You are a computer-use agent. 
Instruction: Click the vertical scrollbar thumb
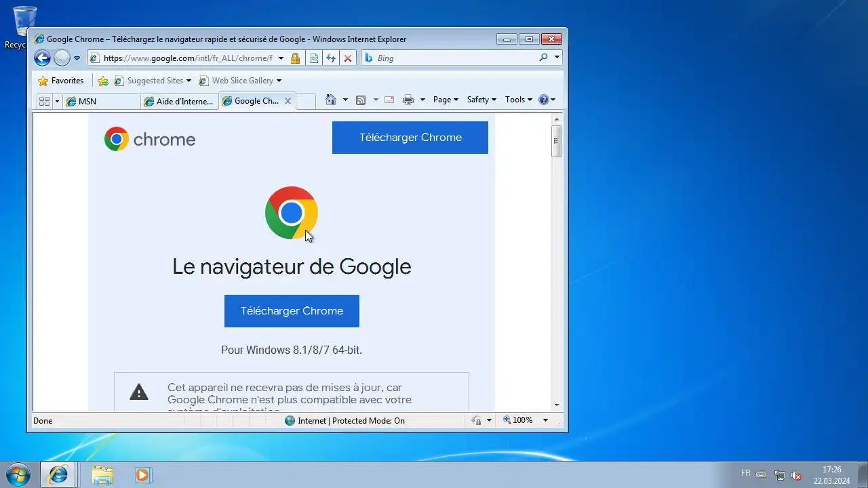tap(557, 141)
